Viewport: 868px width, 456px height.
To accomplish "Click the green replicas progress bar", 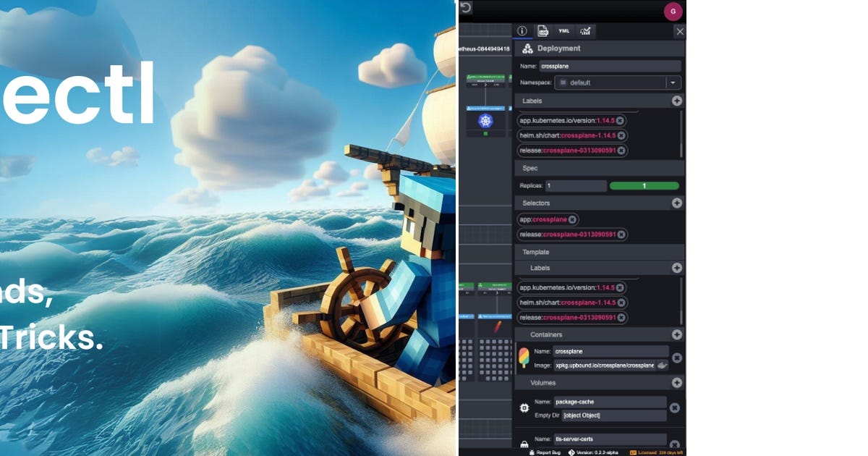I will click(644, 185).
